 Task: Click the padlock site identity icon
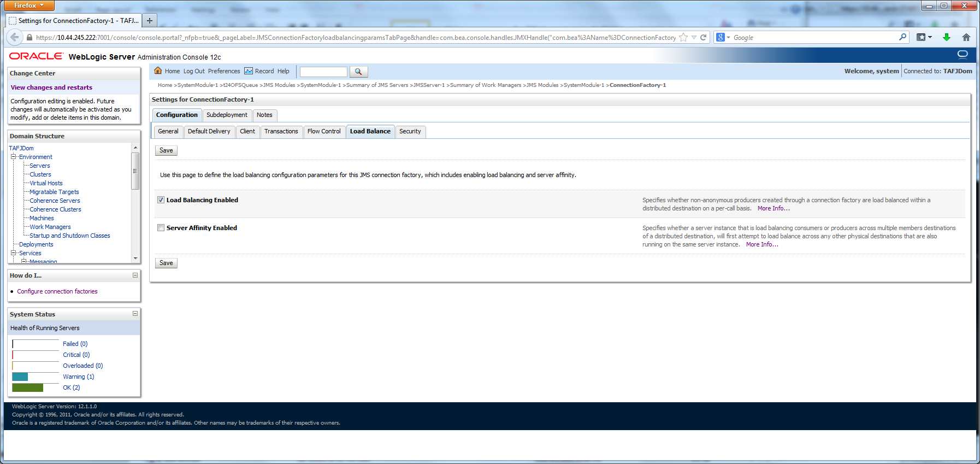(29, 38)
